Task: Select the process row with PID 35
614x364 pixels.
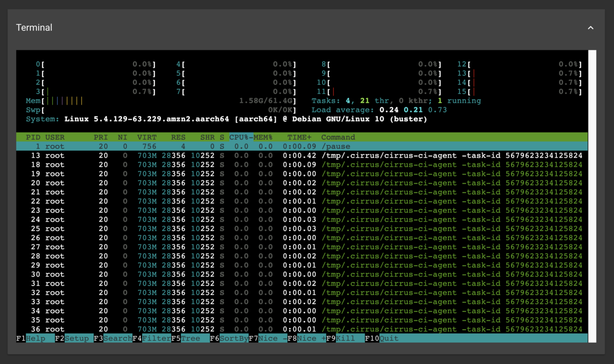Action: click(x=302, y=320)
